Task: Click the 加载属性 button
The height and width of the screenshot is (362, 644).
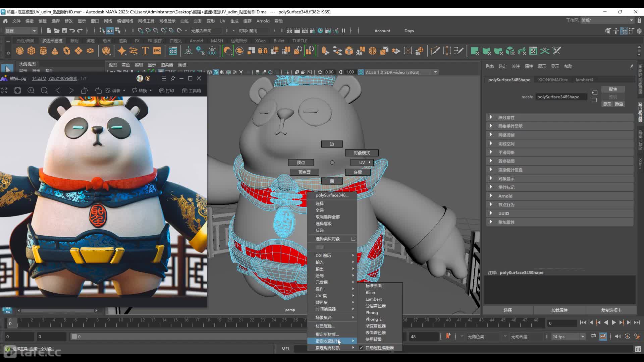Action: point(559,310)
